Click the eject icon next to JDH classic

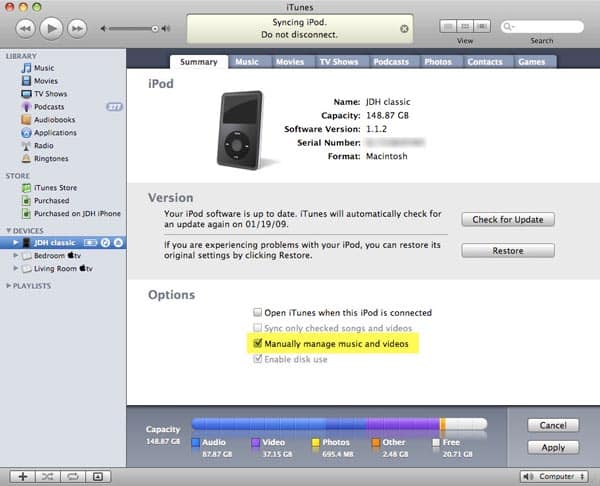[118, 243]
